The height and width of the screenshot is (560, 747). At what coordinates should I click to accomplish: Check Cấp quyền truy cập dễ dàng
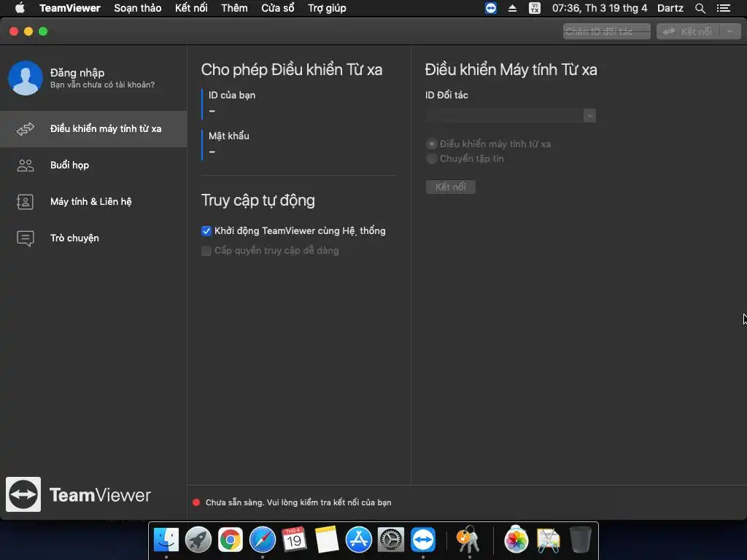click(206, 251)
